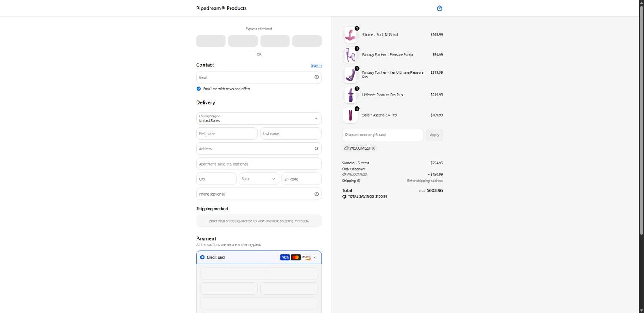Click the Mastercard icon
Viewport: 644px width, 313px height.
coord(295,257)
